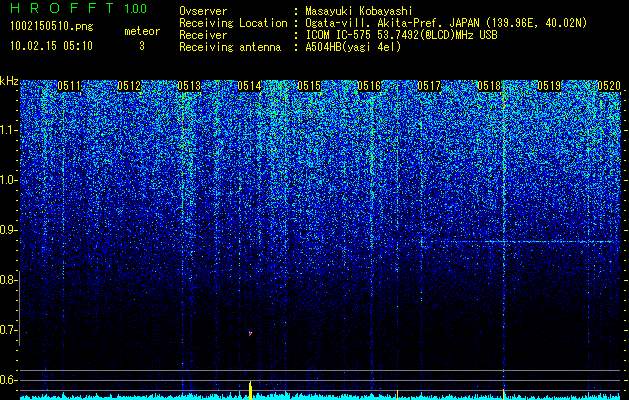Click the HROFFT 1.0.0 title text
629x400 pixels.
click(78, 8)
